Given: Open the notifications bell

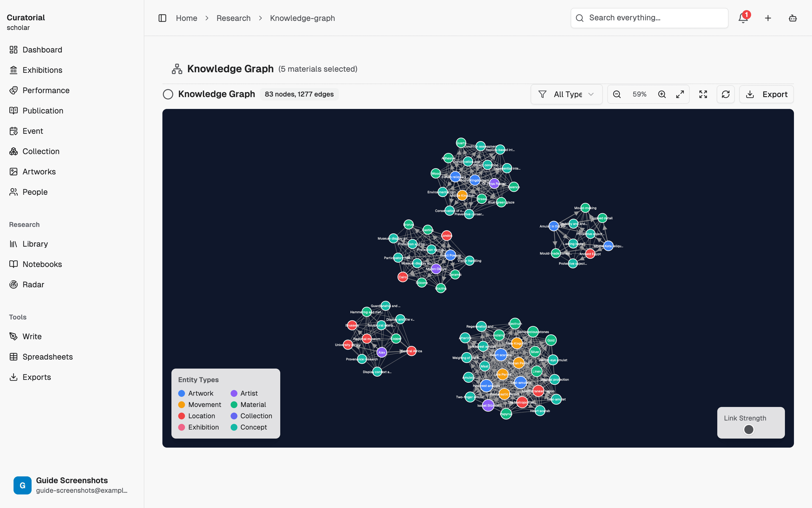Looking at the screenshot, I should (743, 18).
